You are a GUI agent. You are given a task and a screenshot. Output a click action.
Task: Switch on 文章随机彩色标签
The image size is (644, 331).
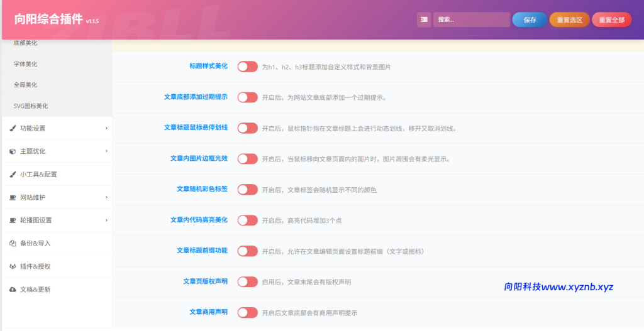coord(248,190)
